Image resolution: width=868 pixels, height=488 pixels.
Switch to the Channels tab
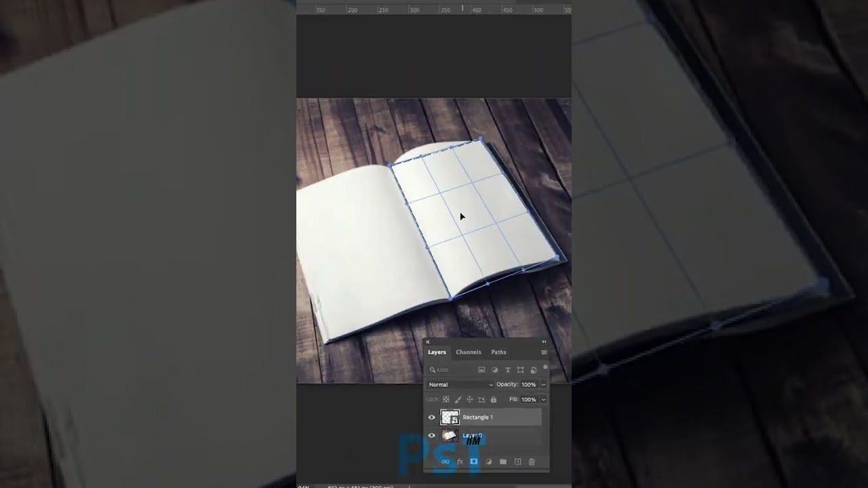(x=468, y=352)
